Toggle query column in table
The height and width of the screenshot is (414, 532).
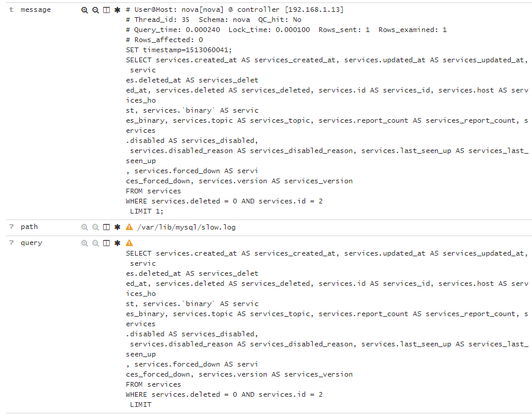click(x=106, y=243)
